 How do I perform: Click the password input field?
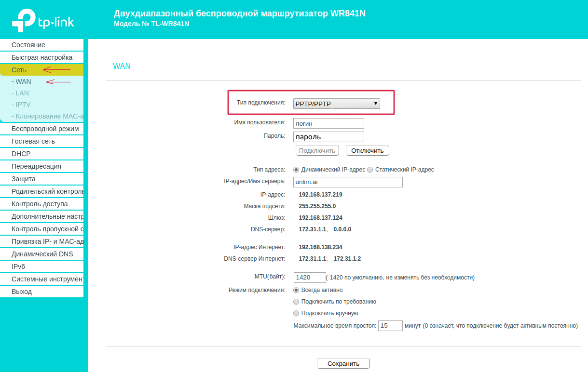[328, 137]
